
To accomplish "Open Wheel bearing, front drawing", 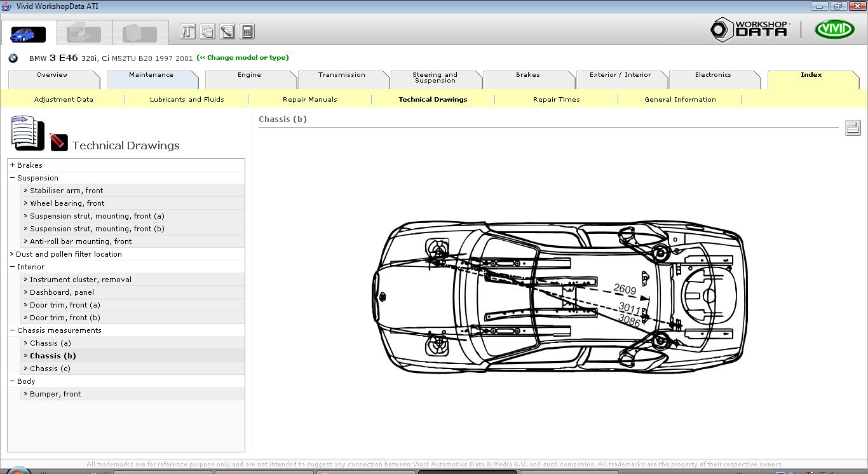I will 67,203.
